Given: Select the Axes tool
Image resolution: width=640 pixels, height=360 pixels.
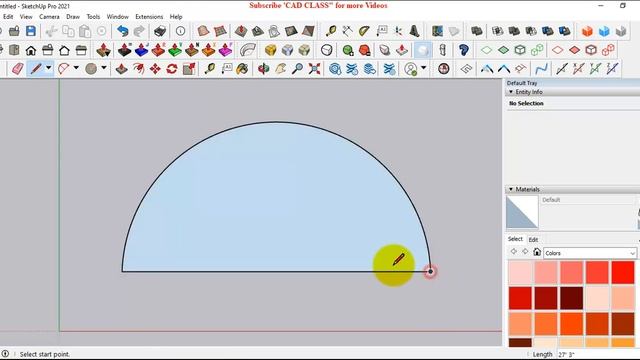Looking at the screenshot, I should (398, 31).
